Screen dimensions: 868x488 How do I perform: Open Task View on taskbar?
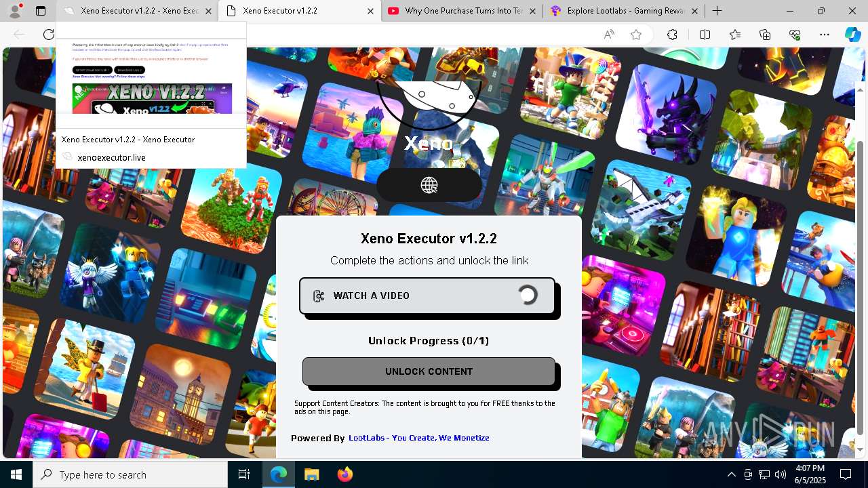coord(244,474)
